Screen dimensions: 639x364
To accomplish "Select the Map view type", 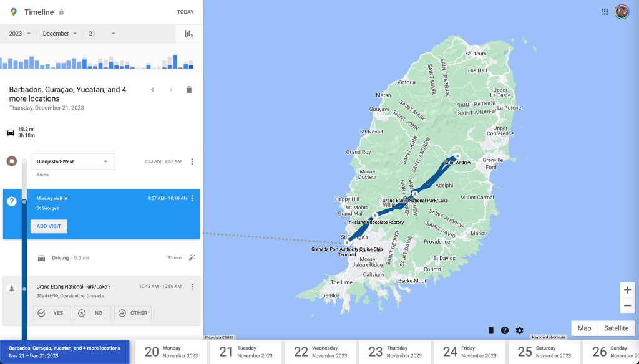I will pos(584,328).
